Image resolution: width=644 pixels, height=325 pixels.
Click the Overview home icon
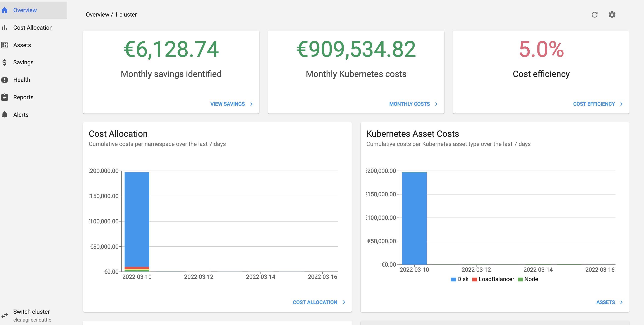point(5,10)
